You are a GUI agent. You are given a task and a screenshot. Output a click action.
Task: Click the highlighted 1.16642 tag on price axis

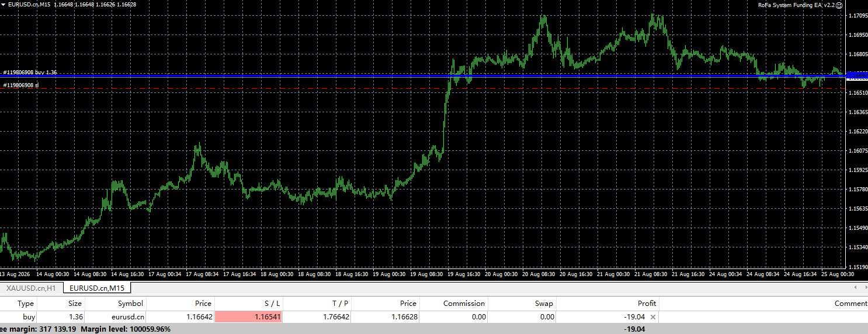857,75
